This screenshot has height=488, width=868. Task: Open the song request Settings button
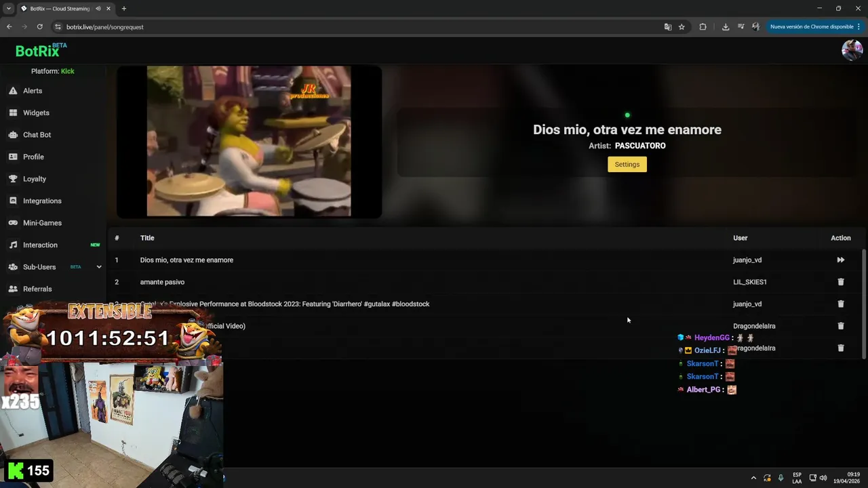(627, 164)
